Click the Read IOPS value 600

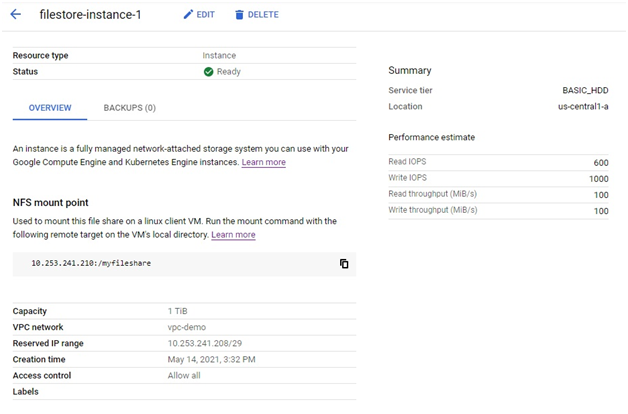[x=601, y=163]
